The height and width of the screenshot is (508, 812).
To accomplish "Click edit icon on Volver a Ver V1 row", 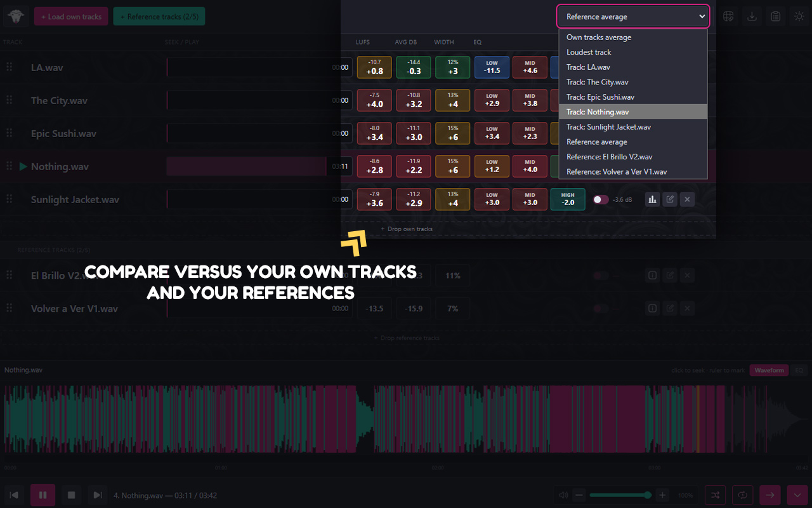I will [670, 309].
